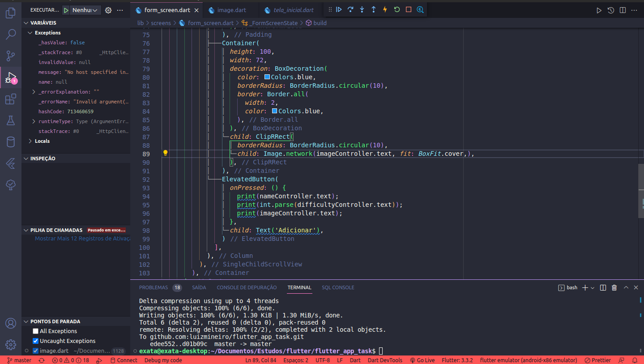Click the lightbulb code action on line 89
This screenshot has width=644, height=364.
point(165,153)
